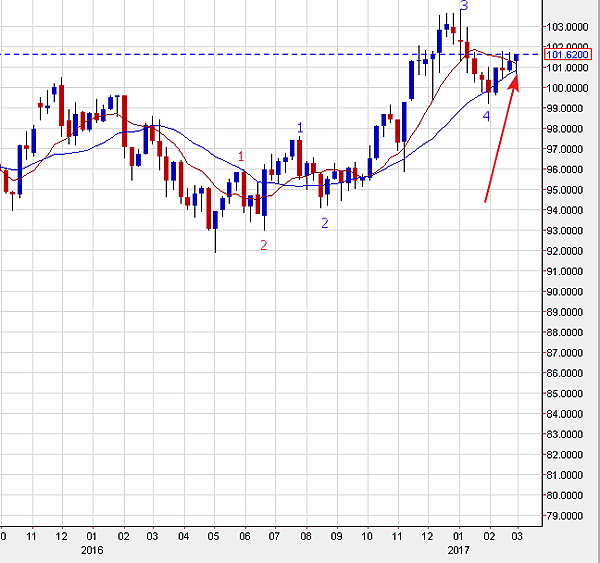Click the 2016 year label
This screenshot has height=563, width=600.
point(92,550)
